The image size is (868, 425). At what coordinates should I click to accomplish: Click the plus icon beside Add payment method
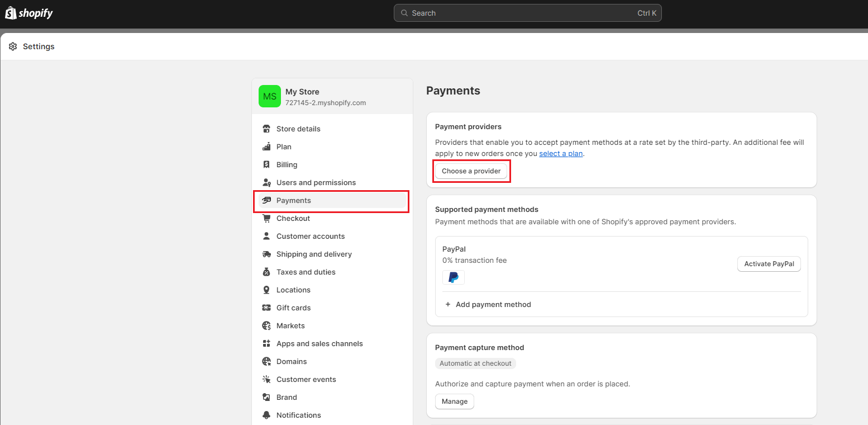pyautogui.click(x=448, y=304)
